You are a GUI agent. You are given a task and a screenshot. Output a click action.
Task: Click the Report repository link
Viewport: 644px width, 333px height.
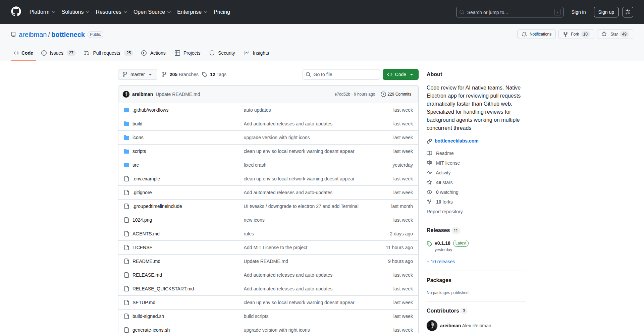click(x=444, y=212)
